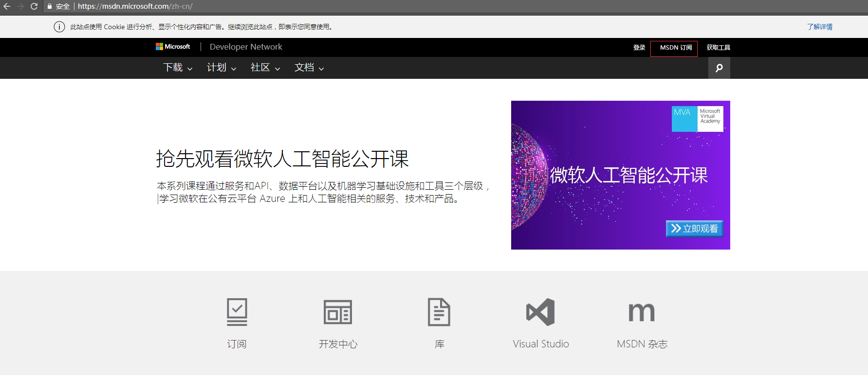Expand the 下载 dropdown menu
This screenshot has height=378, width=868.
[178, 68]
